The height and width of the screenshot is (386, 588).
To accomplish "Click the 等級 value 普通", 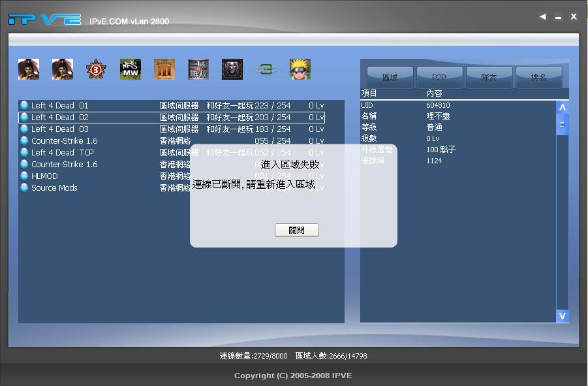I will tap(434, 127).
